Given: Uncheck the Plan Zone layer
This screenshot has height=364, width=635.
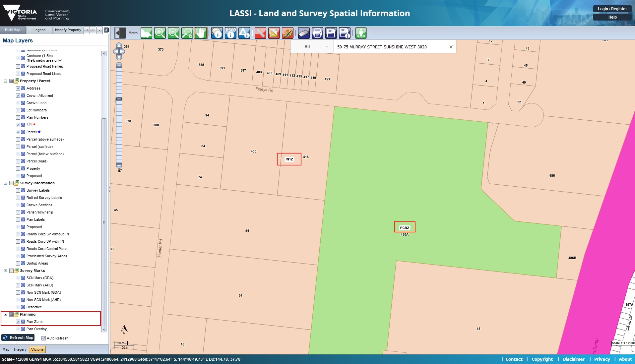Looking at the screenshot, I should click(18, 322).
